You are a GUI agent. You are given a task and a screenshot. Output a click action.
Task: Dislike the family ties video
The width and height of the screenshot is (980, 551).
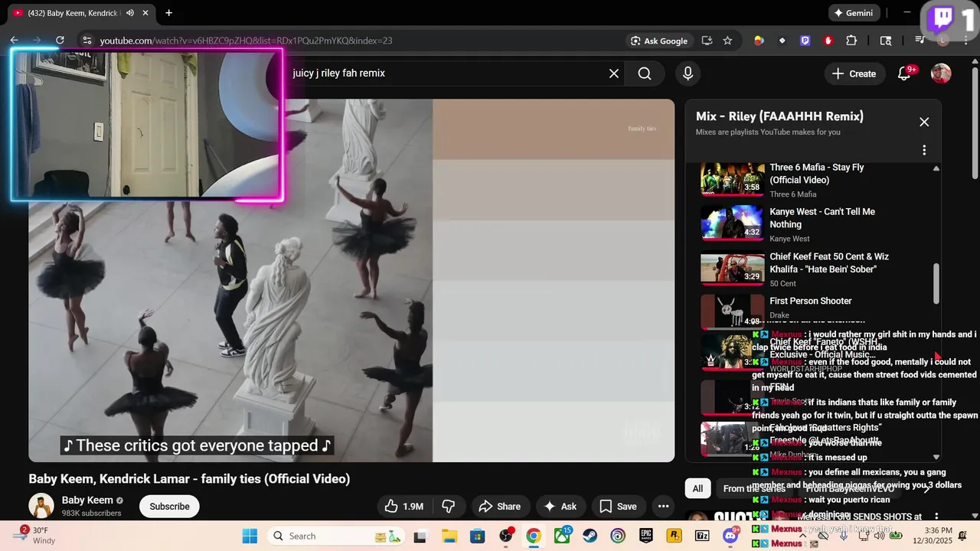tap(449, 506)
